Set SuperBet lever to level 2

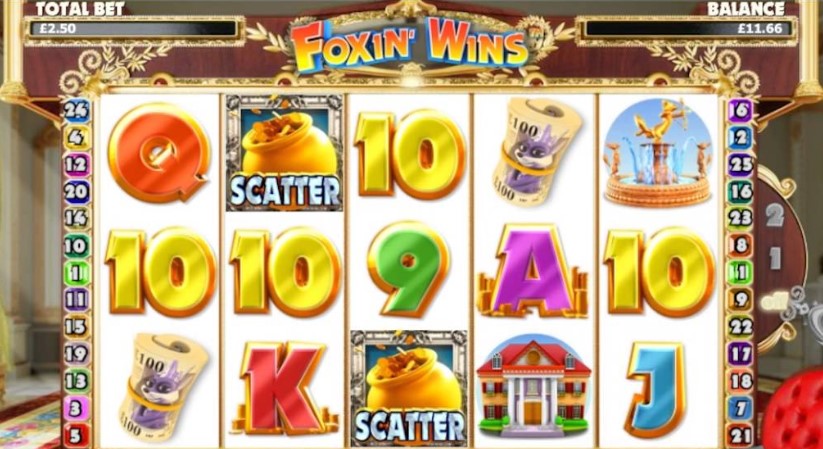coord(775,215)
